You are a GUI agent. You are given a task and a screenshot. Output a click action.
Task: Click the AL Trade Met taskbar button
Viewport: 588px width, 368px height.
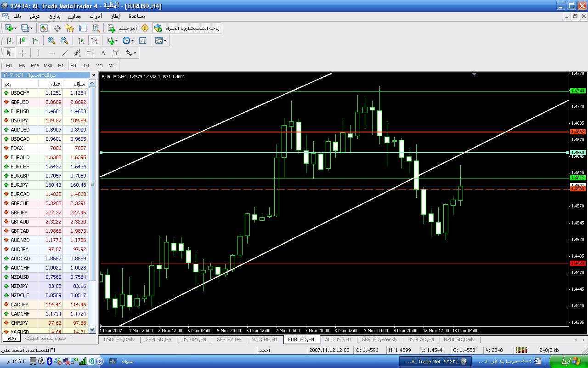[x=435, y=362]
